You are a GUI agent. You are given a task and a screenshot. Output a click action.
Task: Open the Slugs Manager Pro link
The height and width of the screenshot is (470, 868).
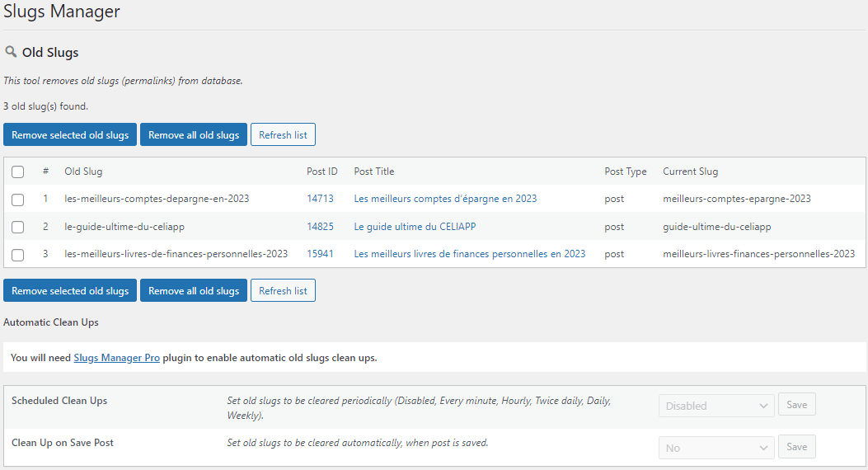pos(116,358)
